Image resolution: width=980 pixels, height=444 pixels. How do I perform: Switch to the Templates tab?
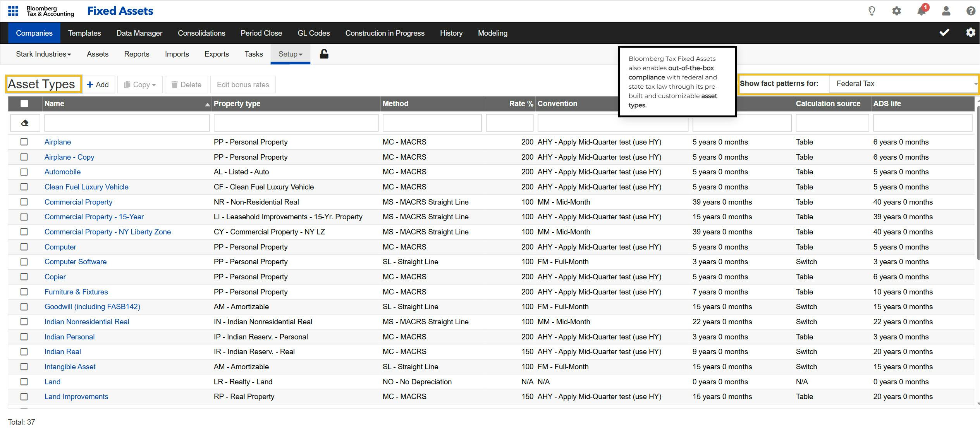click(x=84, y=33)
